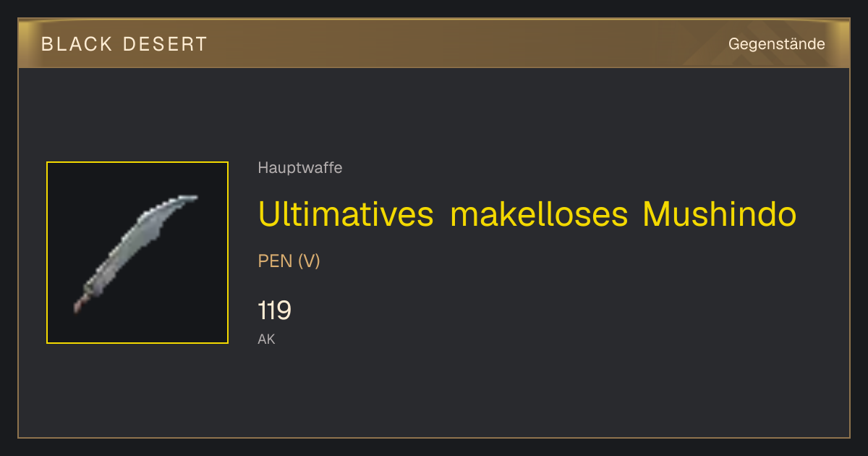Select the Hauptwaffe category label
Screen dimensions: 868x456
(300, 168)
